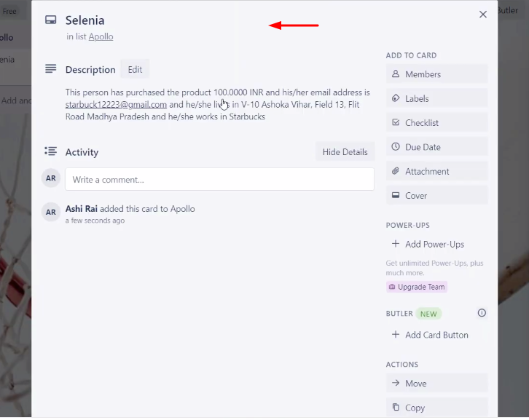
Task: Add Card Button under Butler
Action: 437,335
